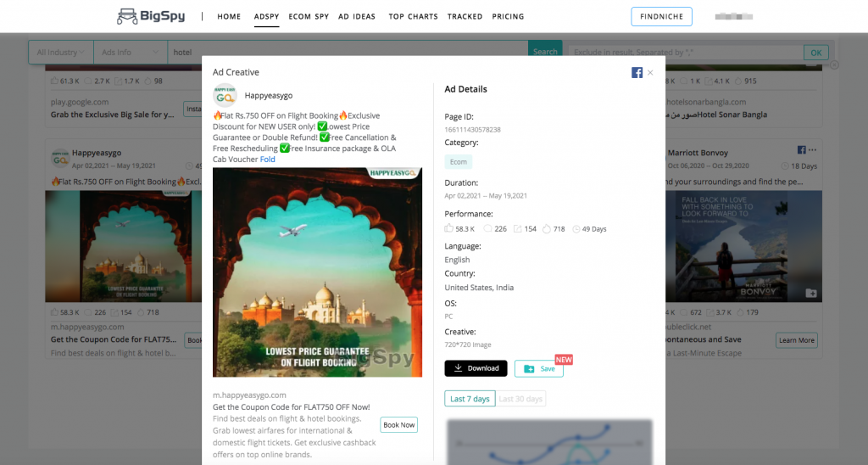Click the Exclude in result input field
The image size is (868, 465).
[x=686, y=53]
